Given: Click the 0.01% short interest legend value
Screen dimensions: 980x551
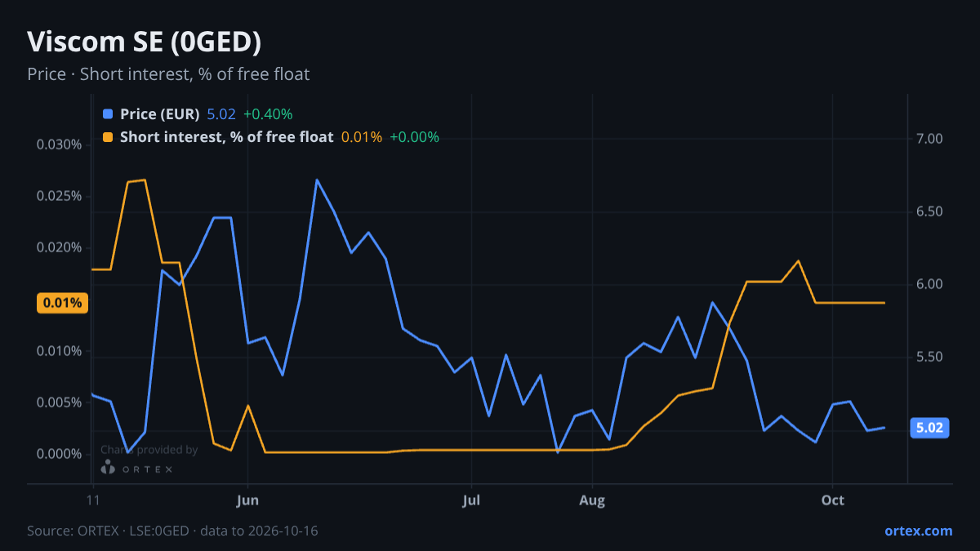Looking at the screenshot, I should (x=362, y=137).
